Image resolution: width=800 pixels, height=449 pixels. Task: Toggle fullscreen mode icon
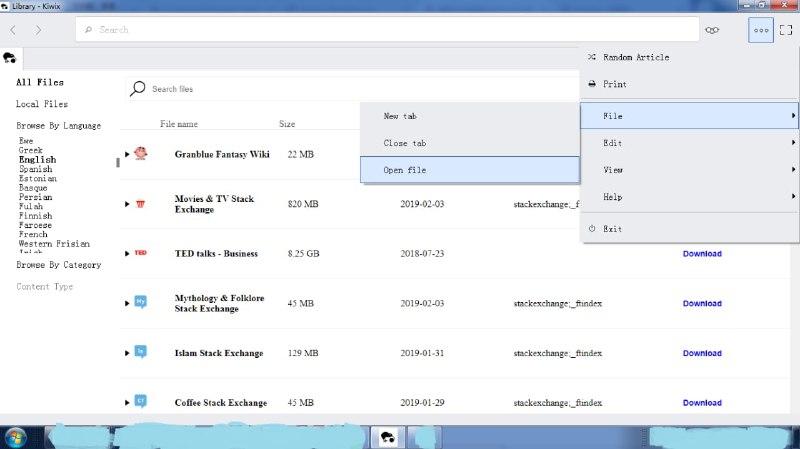pos(786,30)
